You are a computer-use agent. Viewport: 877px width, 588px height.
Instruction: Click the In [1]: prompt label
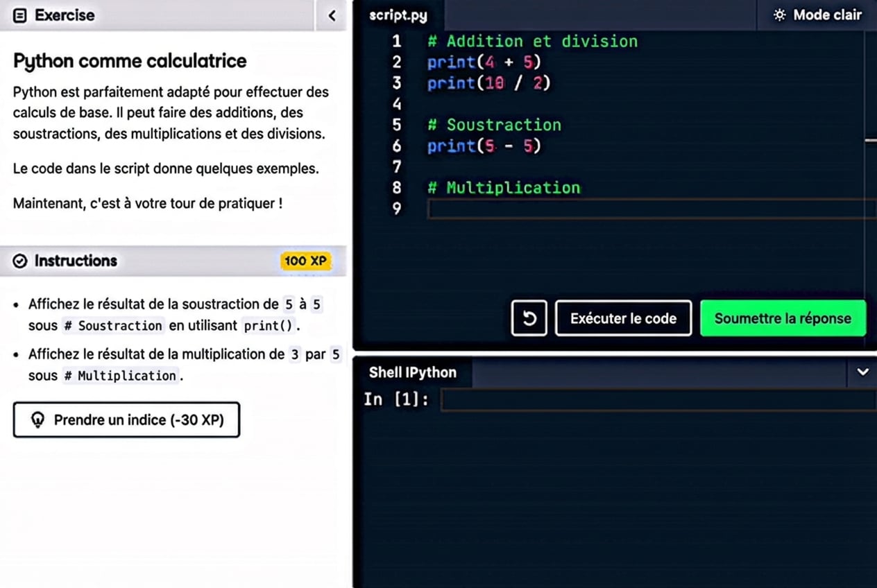point(396,399)
